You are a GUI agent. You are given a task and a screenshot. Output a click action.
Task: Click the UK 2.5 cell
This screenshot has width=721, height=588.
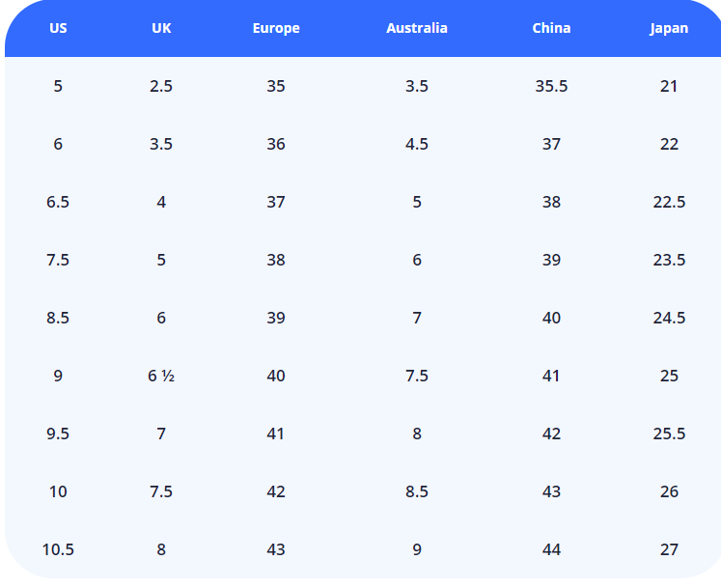pos(161,86)
